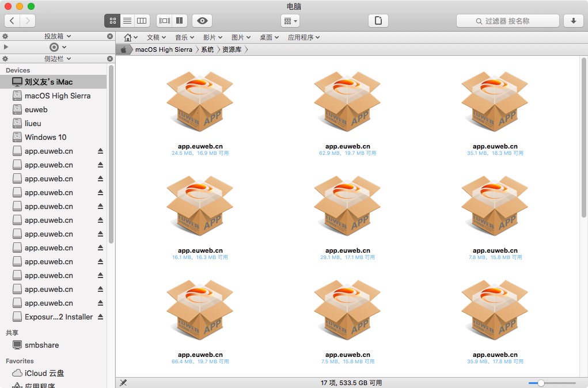The width and height of the screenshot is (588, 388).
Task: Jump to macOS High Sierra in path bar
Action: click(164, 50)
